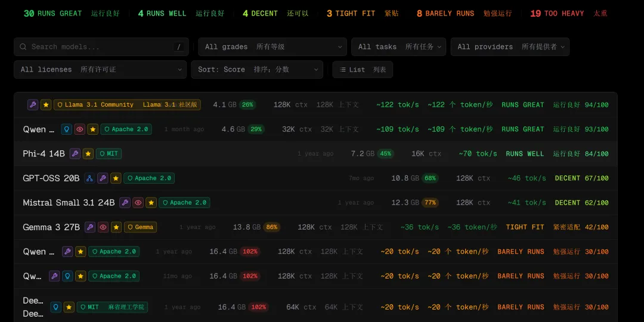The height and width of the screenshot is (322, 644).
Task: Switch to the List view button
Action: pyautogui.click(x=363, y=69)
